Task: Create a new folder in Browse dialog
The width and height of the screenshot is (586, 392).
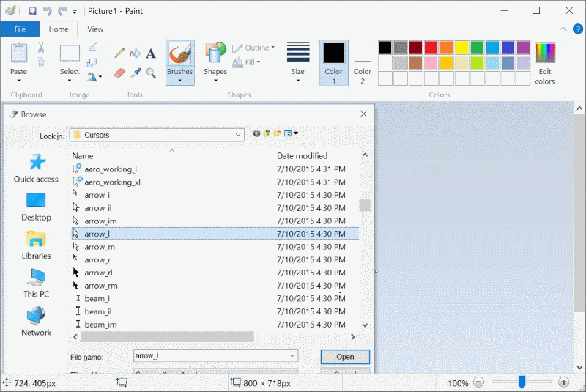Action: pyautogui.click(x=277, y=133)
